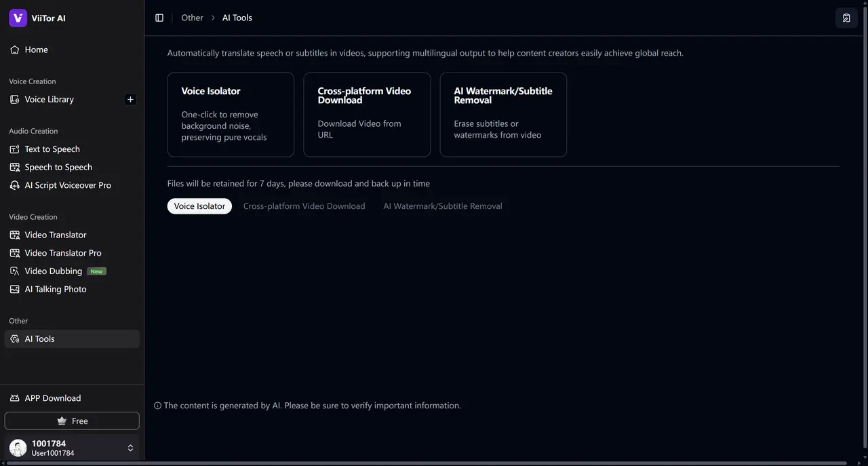Toggle the sidebar collapse icon
868x466 pixels.
pos(159,18)
